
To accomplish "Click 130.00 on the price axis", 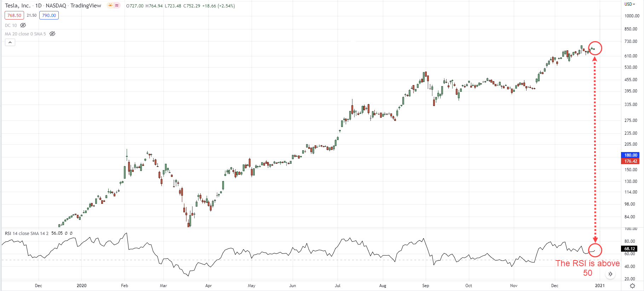I will pyautogui.click(x=631, y=181).
